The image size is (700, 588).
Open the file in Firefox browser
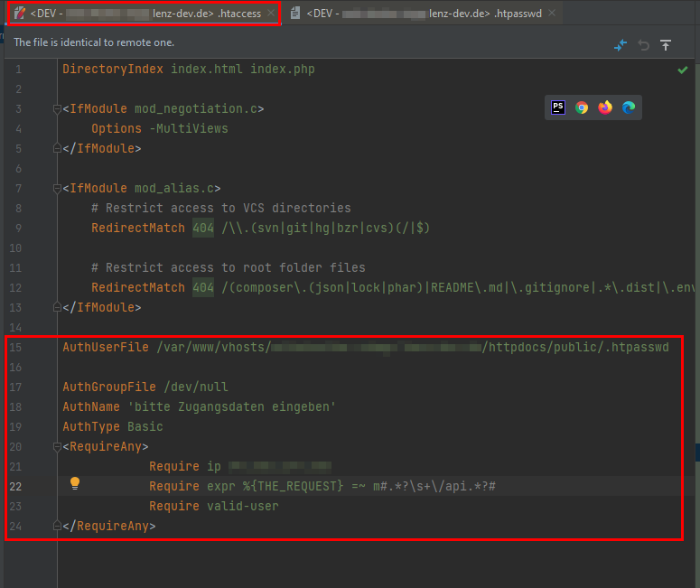(x=605, y=107)
